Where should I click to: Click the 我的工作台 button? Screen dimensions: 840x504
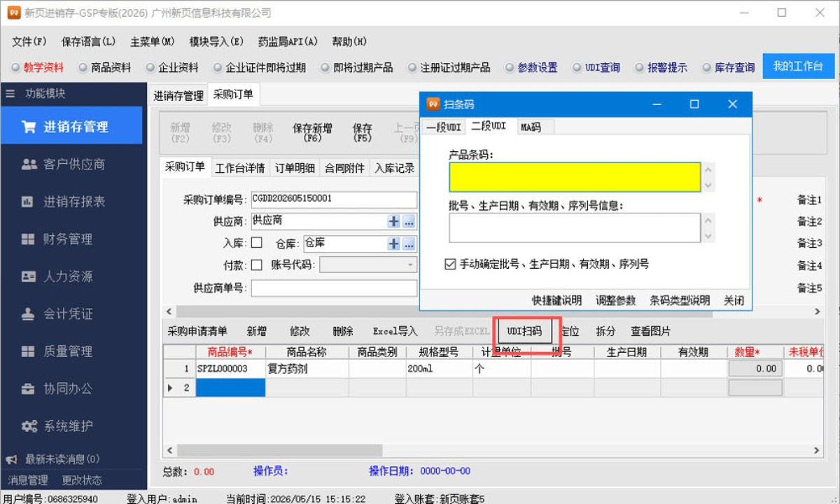(x=798, y=66)
